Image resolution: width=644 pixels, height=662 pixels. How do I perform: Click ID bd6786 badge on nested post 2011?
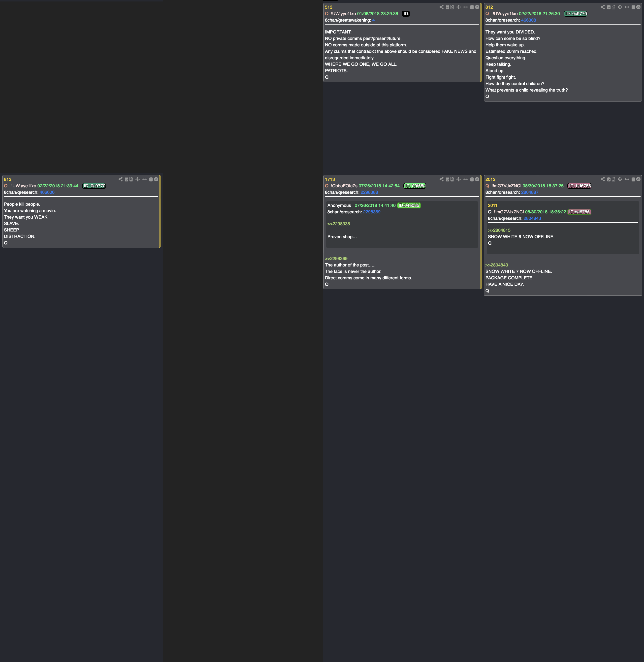click(580, 212)
